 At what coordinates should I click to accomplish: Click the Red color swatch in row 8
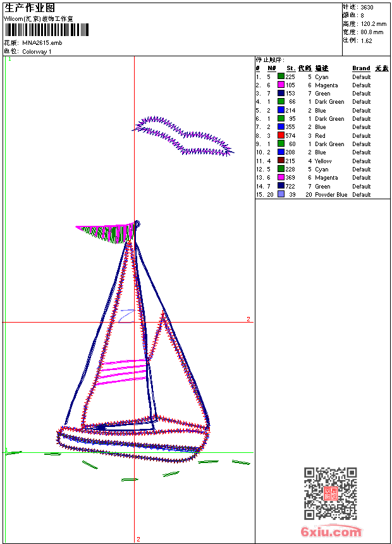pyautogui.click(x=281, y=135)
